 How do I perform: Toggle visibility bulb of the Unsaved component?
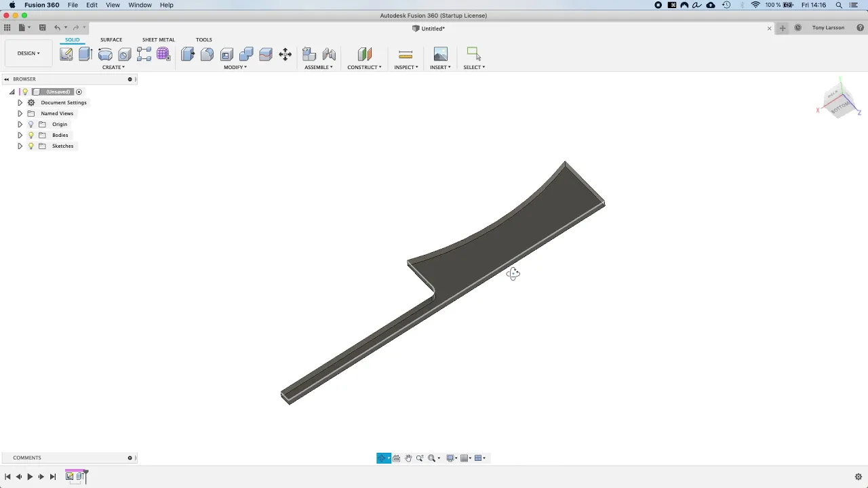click(x=25, y=91)
